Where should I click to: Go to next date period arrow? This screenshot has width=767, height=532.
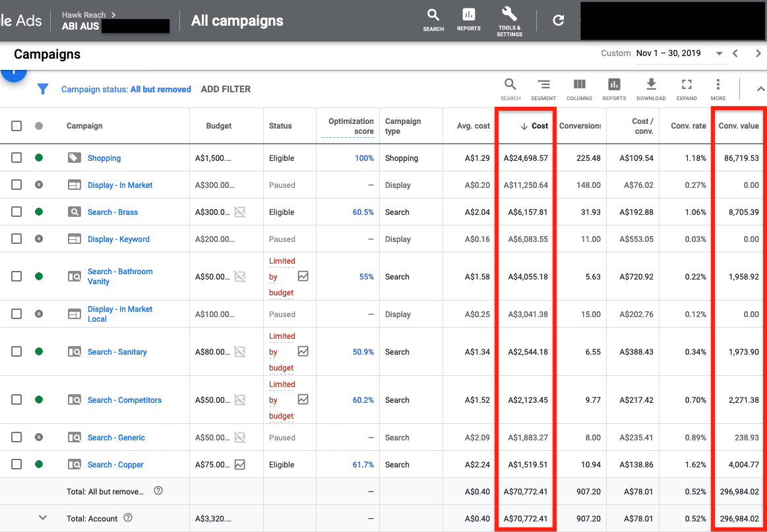[x=758, y=53]
